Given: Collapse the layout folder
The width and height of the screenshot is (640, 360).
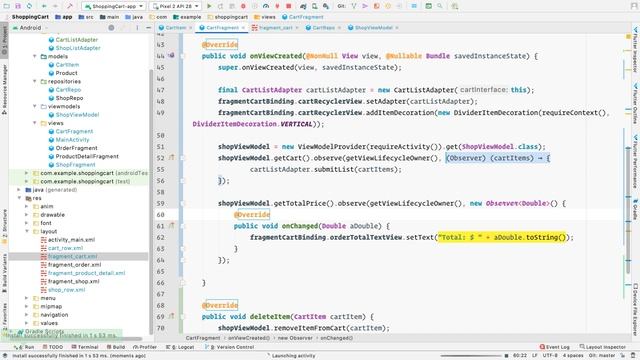Looking at the screenshot, I should pyautogui.click(x=27, y=231).
